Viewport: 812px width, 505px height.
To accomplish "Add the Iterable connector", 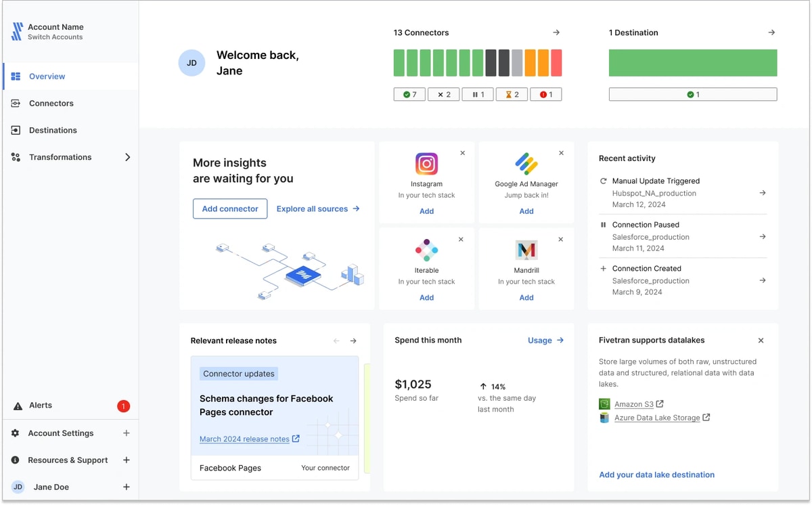I will pyautogui.click(x=426, y=298).
